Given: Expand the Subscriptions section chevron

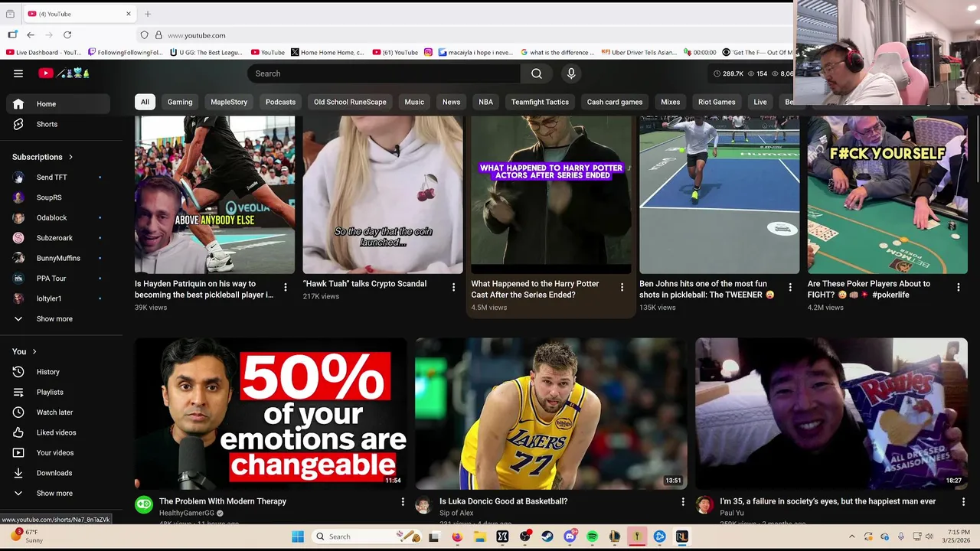Looking at the screenshot, I should tap(70, 158).
